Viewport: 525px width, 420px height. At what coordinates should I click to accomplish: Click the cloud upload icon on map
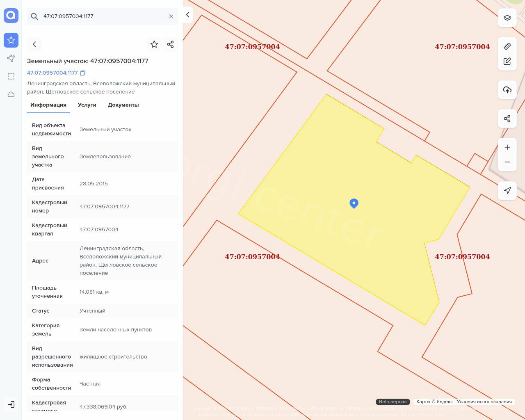[507, 90]
